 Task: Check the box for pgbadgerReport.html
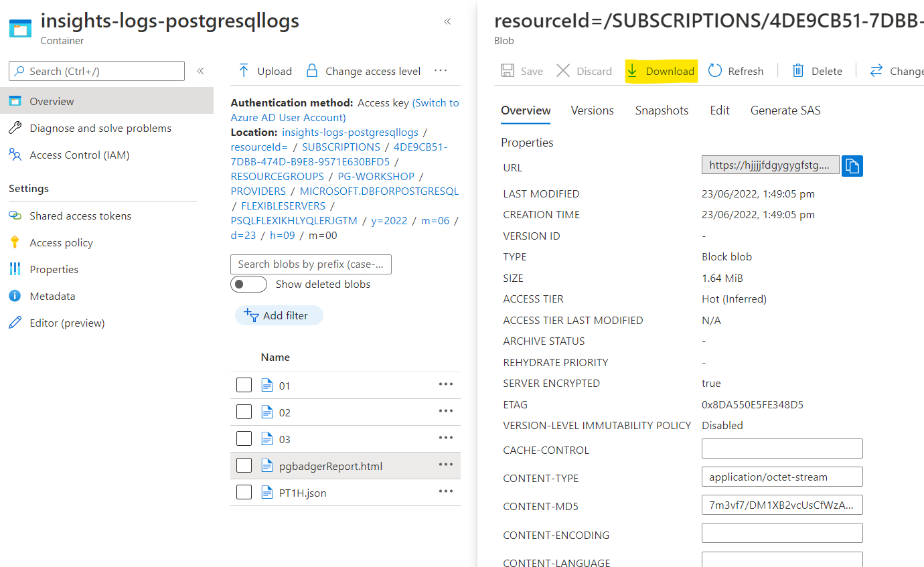click(244, 465)
